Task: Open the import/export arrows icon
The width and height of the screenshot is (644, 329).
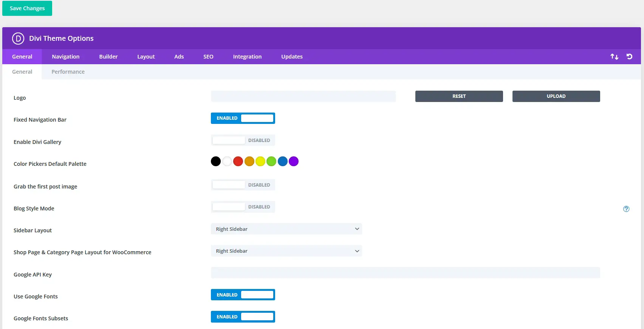Action: pyautogui.click(x=615, y=57)
